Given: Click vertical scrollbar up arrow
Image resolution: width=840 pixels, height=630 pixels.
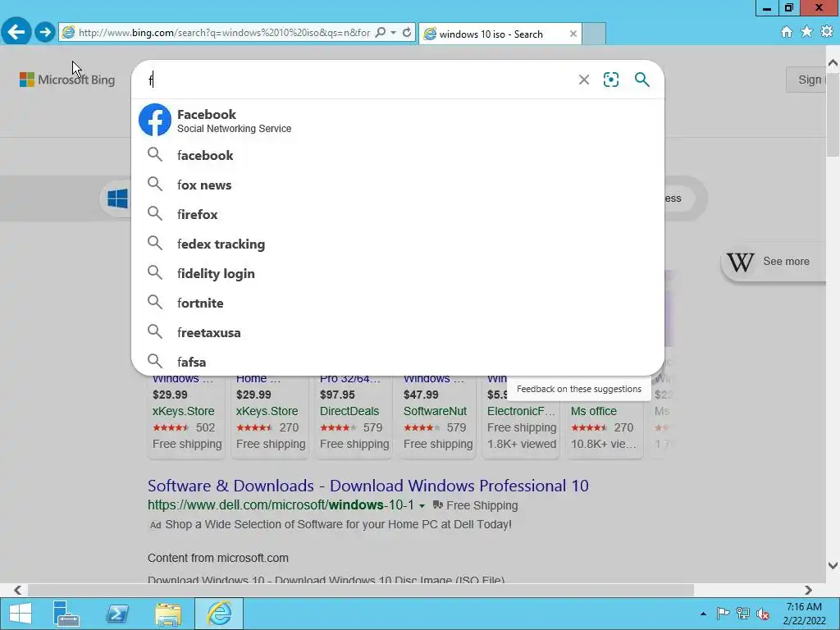Looking at the screenshot, I should click(833, 63).
